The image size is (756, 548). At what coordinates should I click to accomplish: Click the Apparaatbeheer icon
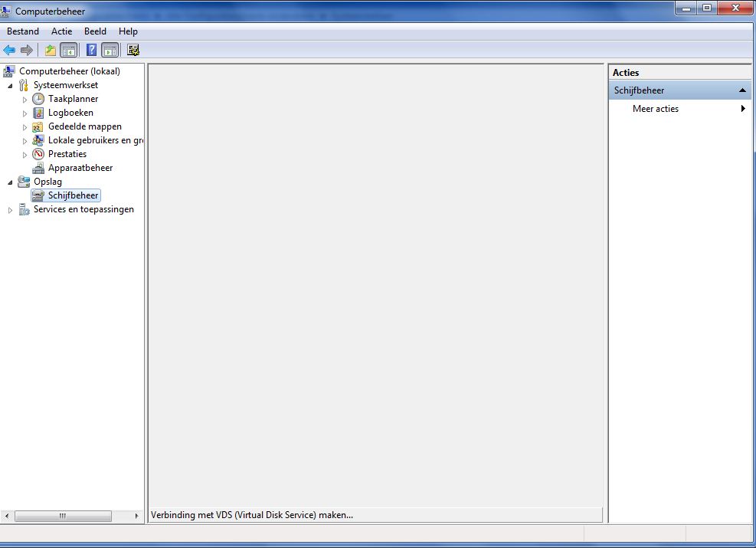point(38,169)
